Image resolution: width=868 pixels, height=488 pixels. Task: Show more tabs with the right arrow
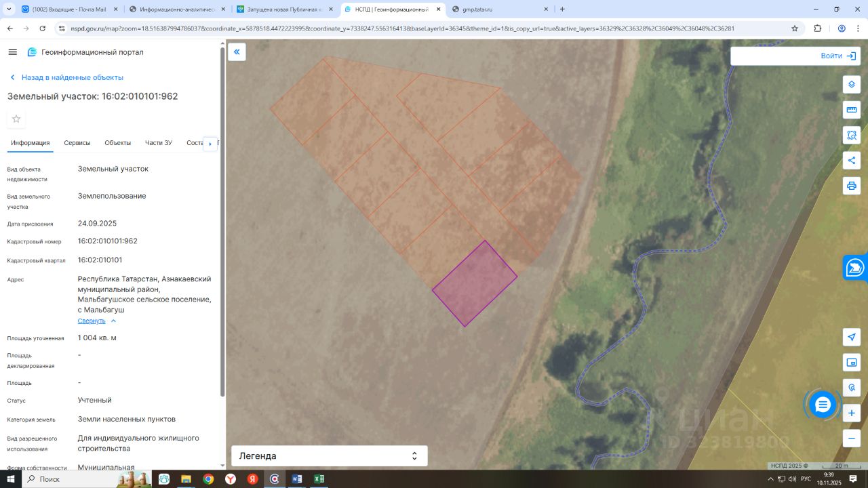coord(210,144)
